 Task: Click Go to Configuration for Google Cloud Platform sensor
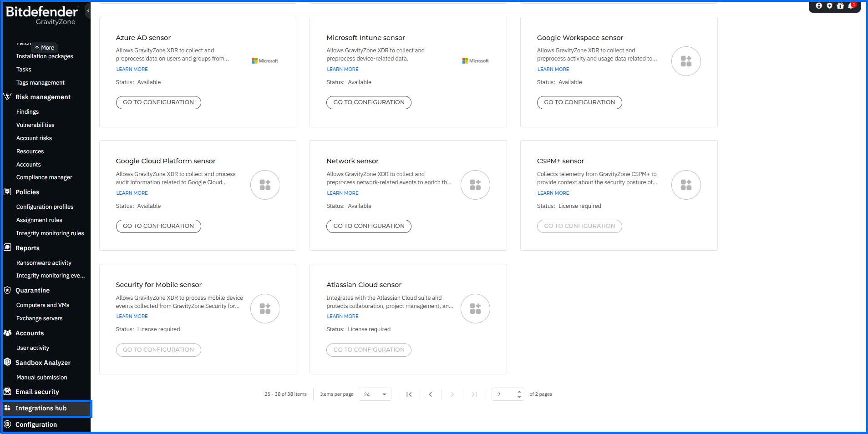158,226
